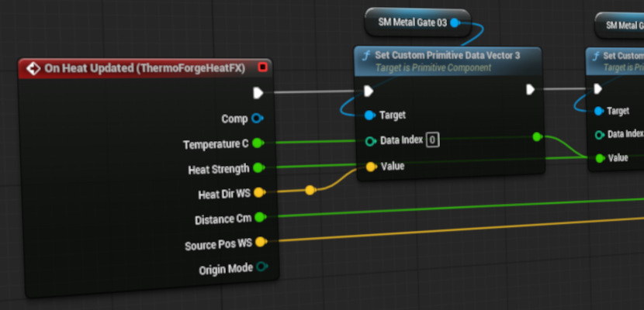
Task: Select the second SM Metal Gate variable node
Action: click(619, 26)
